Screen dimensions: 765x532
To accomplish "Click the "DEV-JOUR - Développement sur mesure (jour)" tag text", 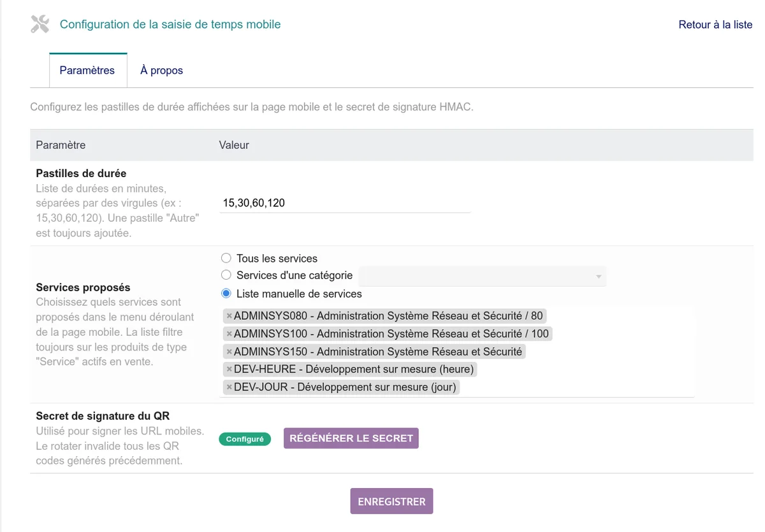I will [346, 387].
